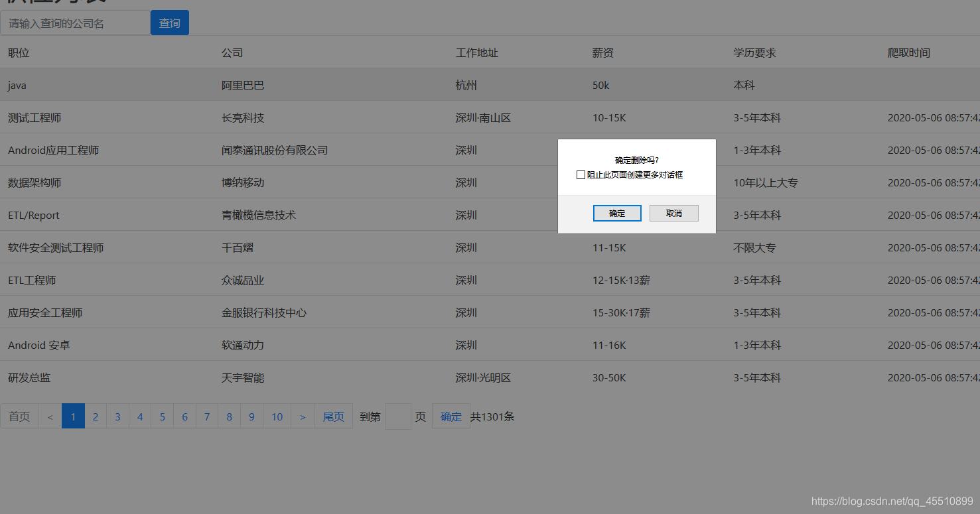Focus the company name search field
This screenshot has height=514, width=980.
point(76,23)
